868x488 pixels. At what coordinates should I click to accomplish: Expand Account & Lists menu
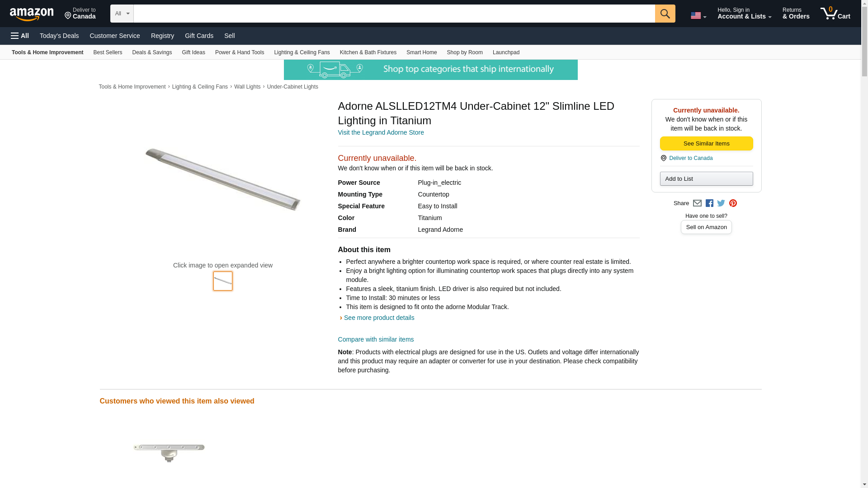pos(744,14)
